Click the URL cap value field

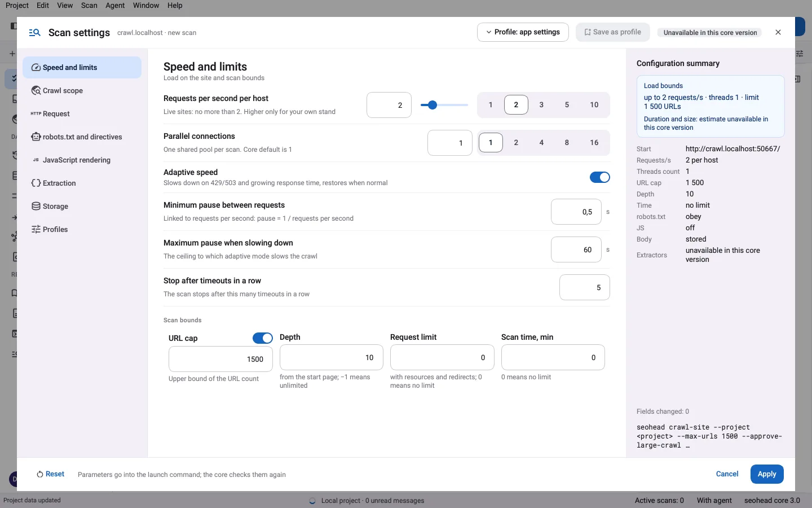click(220, 360)
